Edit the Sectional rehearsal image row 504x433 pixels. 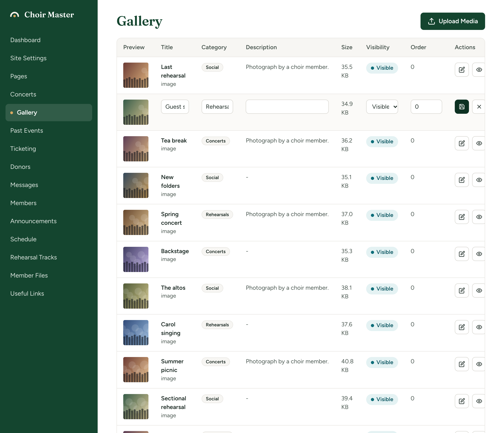point(461,401)
